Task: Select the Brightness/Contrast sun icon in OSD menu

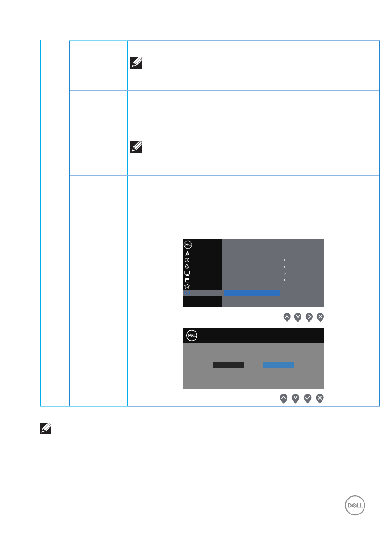Action: pyautogui.click(x=187, y=254)
